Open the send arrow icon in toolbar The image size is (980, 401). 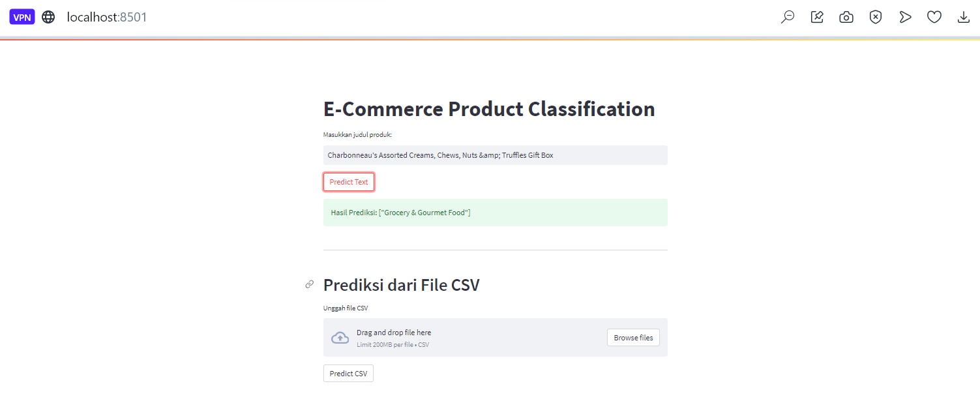tap(905, 18)
